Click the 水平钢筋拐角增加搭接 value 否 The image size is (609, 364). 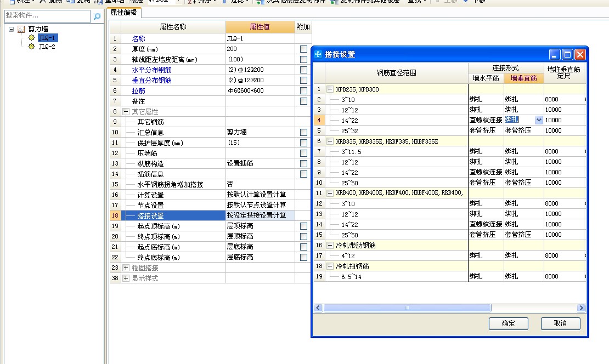(x=260, y=184)
